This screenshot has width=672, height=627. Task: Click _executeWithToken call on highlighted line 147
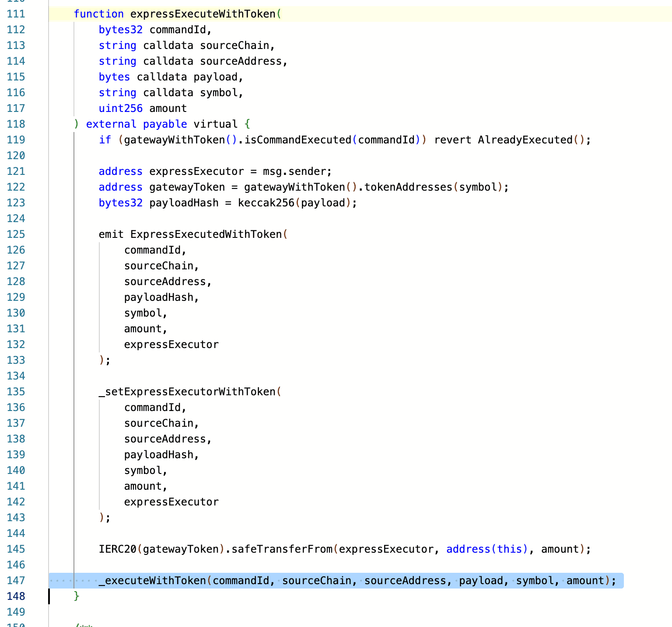[x=152, y=581]
